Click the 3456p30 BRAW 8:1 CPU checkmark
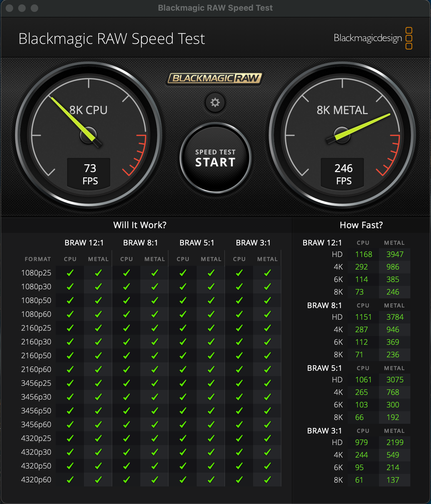 coord(126,397)
